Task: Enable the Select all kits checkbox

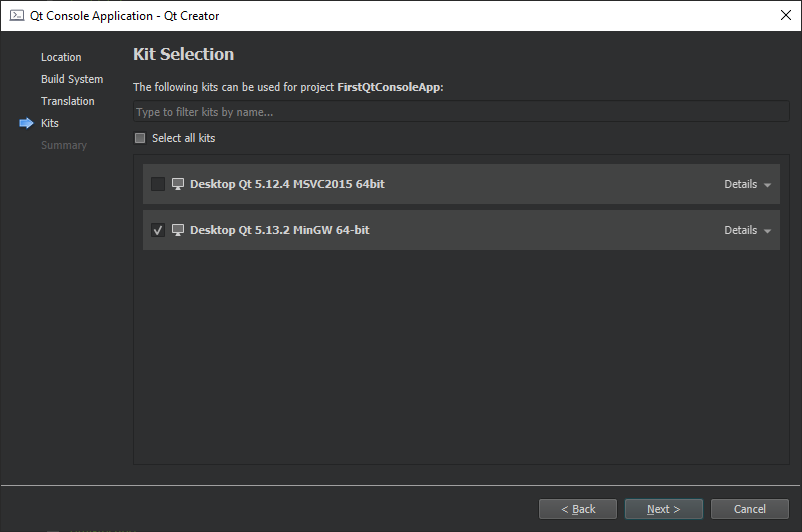Action: (x=140, y=138)
